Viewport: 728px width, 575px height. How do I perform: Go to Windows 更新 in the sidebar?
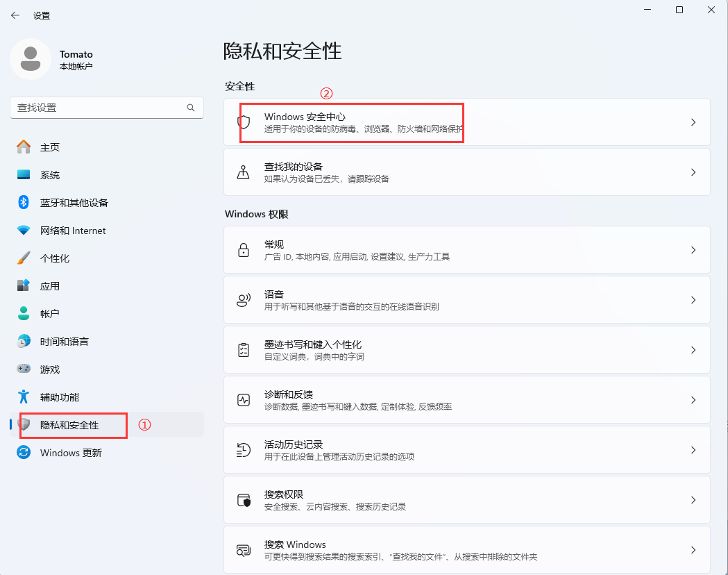[71, 453]
